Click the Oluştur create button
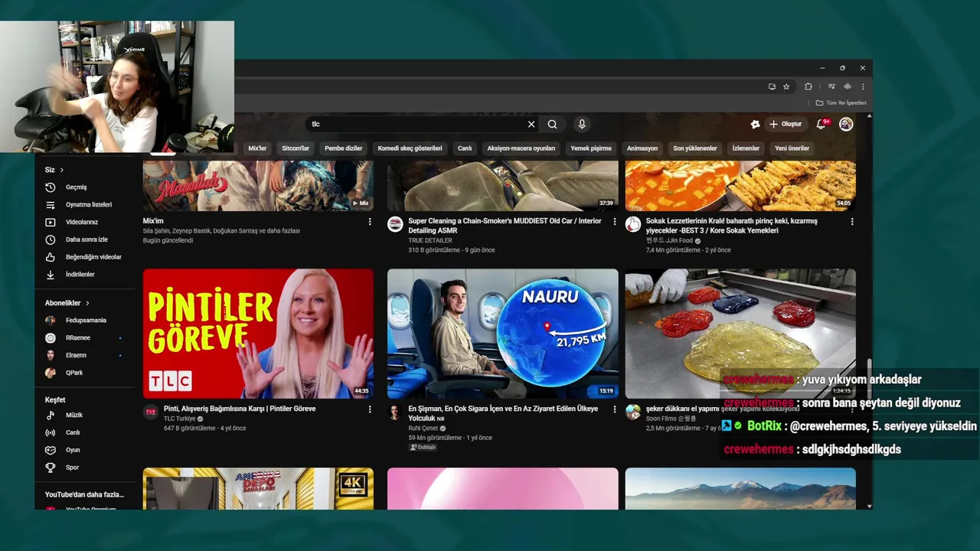Screen dimensions: 980x551 tap(786, 124)
